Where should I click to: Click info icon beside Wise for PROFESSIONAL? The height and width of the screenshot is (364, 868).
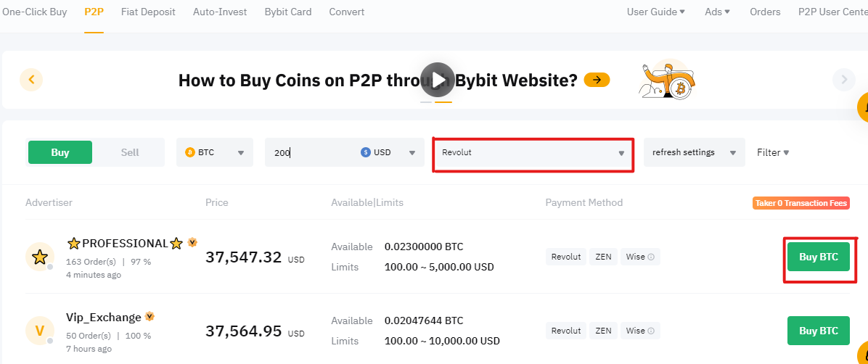651,257
